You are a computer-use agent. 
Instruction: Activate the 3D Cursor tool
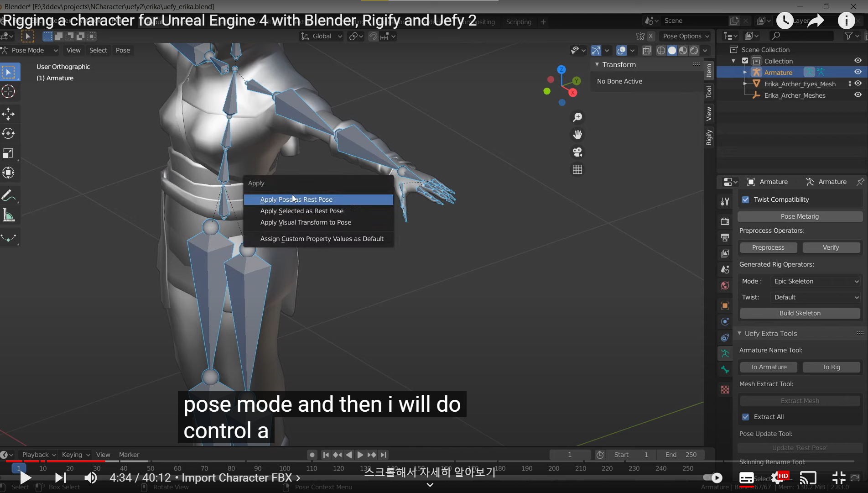pyautogui.click(x=8, y=92)
